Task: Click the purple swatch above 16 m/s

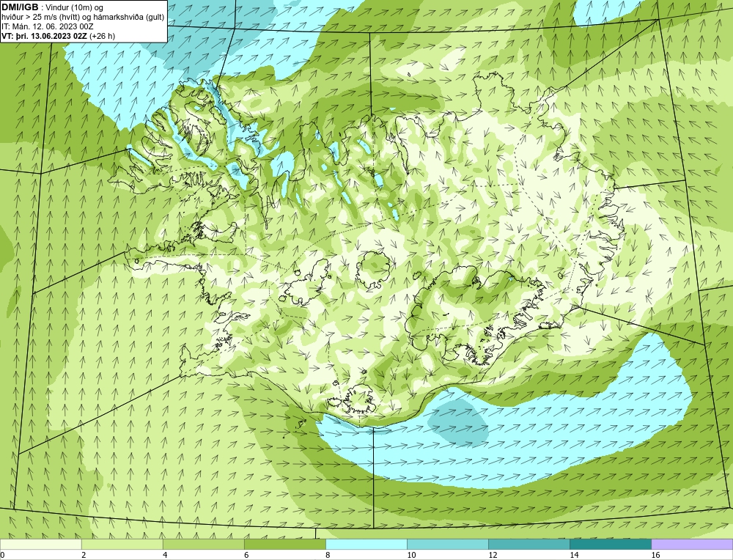Action: (x=692, y=544)
